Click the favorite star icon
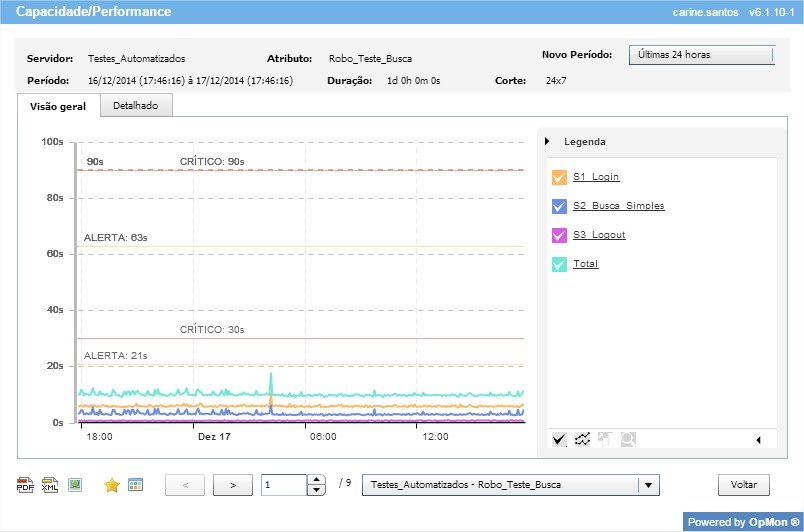The width and height of the screenshot is (804, 532). pos(112,485)
